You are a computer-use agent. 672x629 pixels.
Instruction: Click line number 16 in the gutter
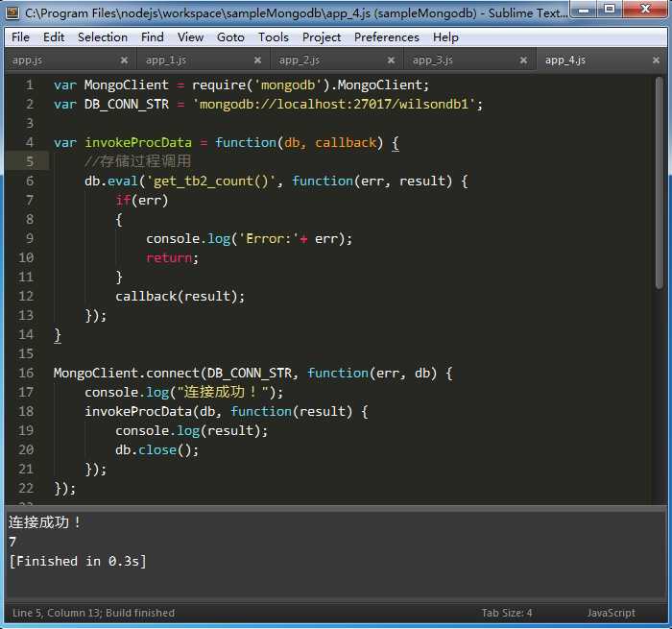(26, 373)
